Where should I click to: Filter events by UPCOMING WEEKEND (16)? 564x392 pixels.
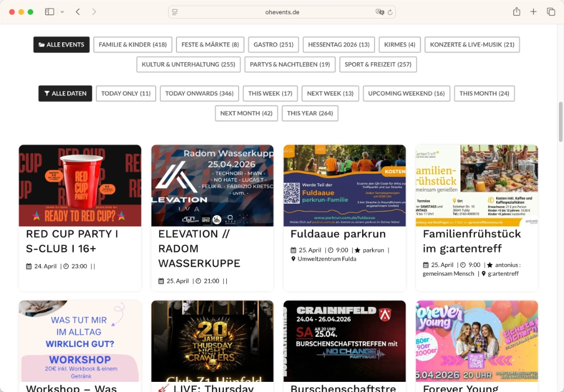click(406, 94)
